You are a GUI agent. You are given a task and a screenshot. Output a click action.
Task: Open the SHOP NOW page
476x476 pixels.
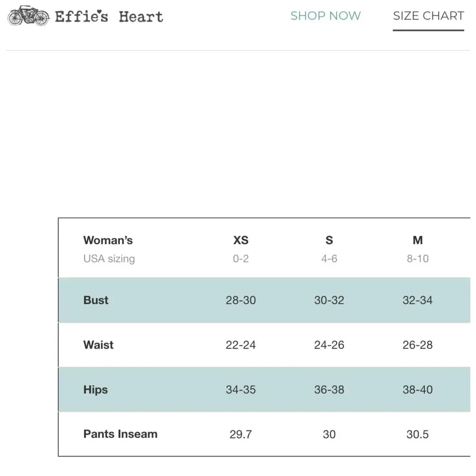[326, 16]
